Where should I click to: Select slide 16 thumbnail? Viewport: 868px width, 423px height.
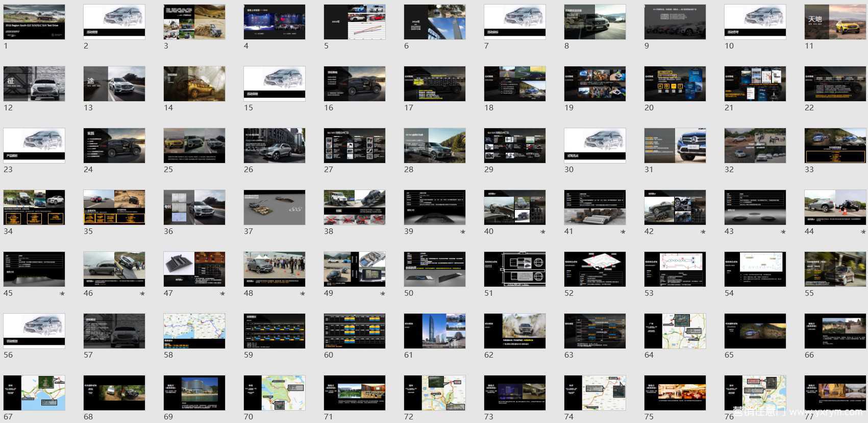(x=355, y=84)
